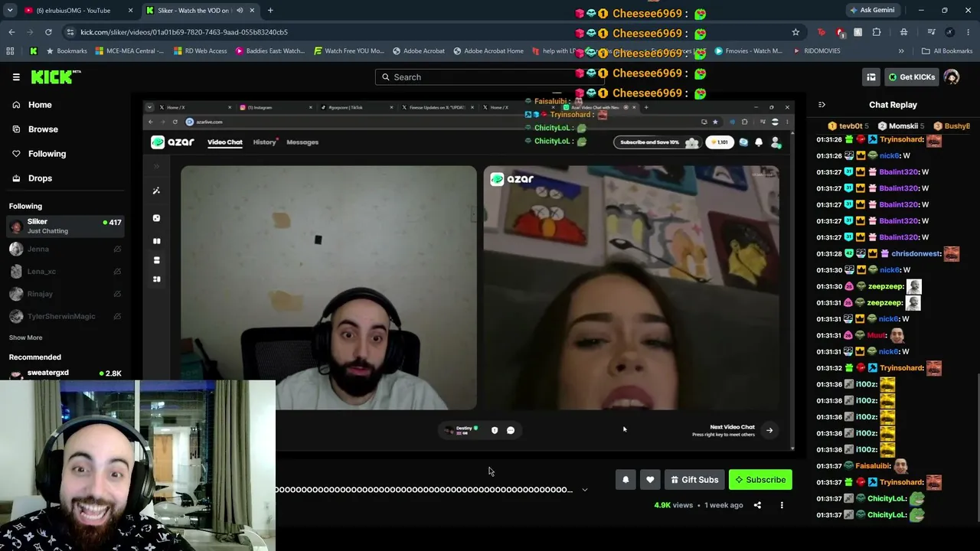Open the tab search dropdown
Screen dimensions: 980x551
tap(10, 10)
